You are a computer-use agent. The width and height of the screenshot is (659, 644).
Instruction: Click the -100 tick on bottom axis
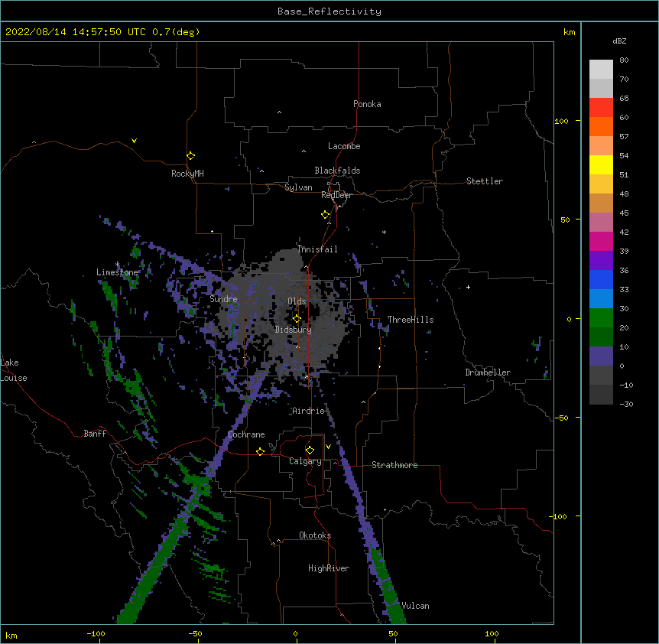pos(96,633)
